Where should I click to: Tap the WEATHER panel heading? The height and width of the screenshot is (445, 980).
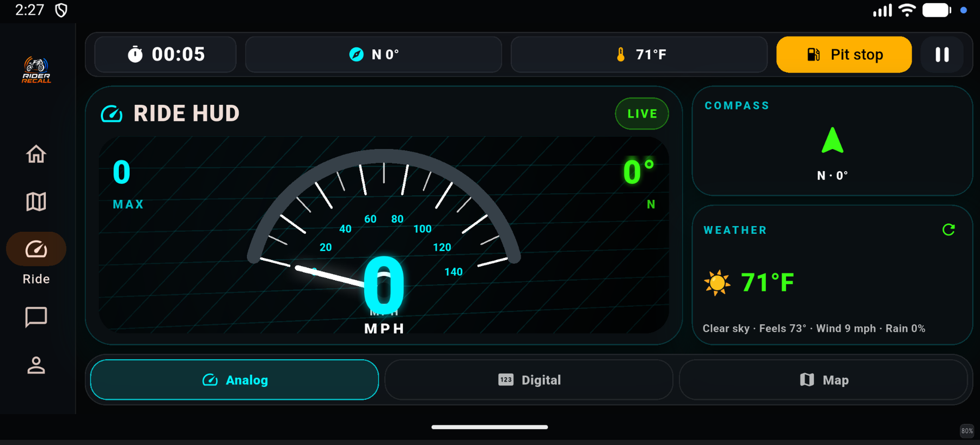[735, 230]
